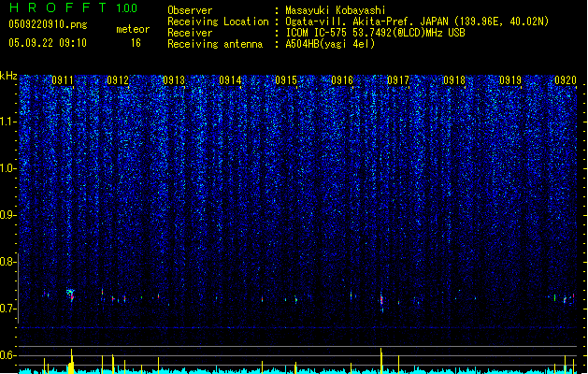Screen dimensions: 588x374
Task: Click observer name Masayuki Kobayashi
Action: click(336, 10)
